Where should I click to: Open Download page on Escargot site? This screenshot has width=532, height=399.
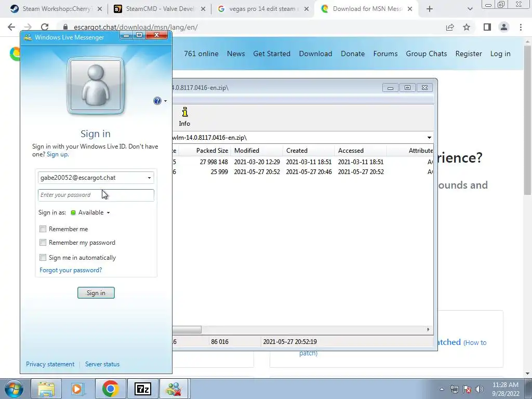click(x=315, y=54)
